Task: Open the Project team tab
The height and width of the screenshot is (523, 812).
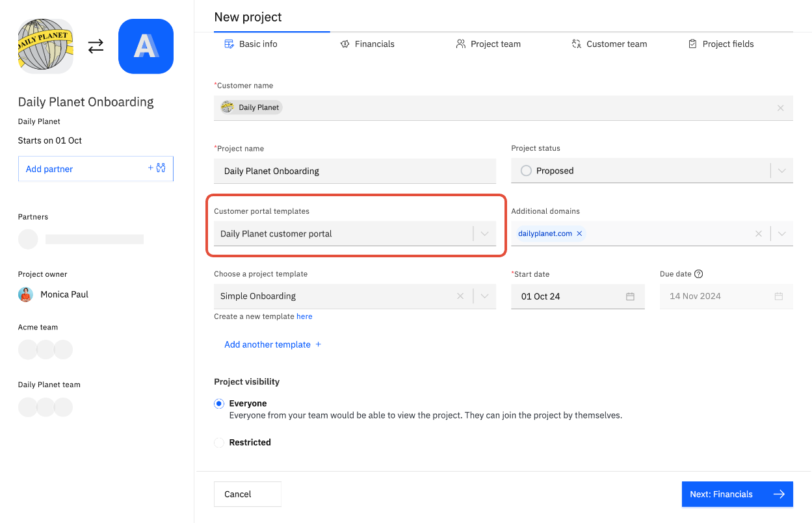Action: tap(488, 44)
